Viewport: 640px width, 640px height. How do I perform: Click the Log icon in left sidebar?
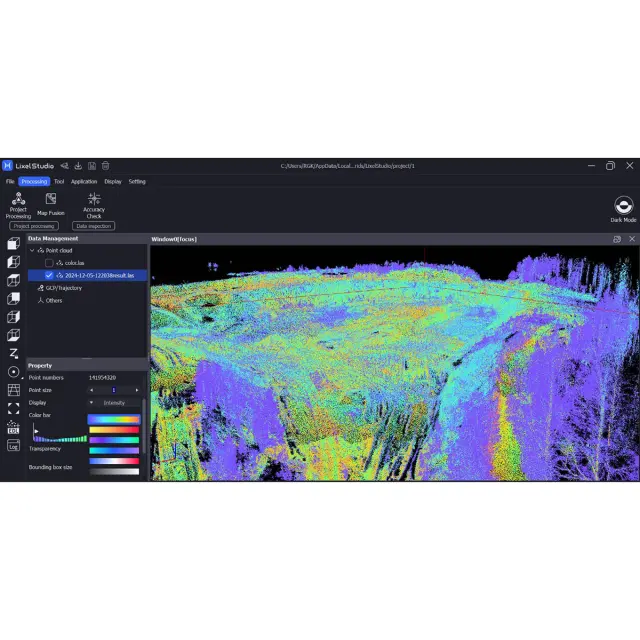pyautogui.click(x=13, y=446)
